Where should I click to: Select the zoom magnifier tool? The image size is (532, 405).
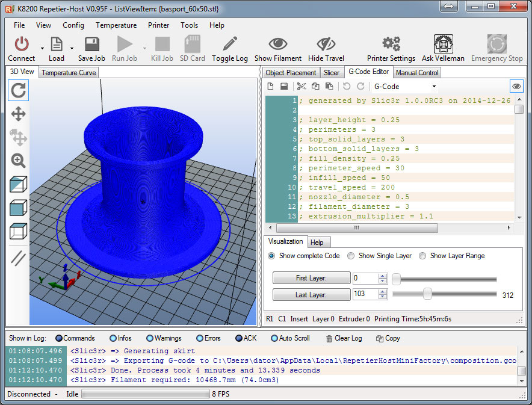pyautogui.click(x=18, y=161)
